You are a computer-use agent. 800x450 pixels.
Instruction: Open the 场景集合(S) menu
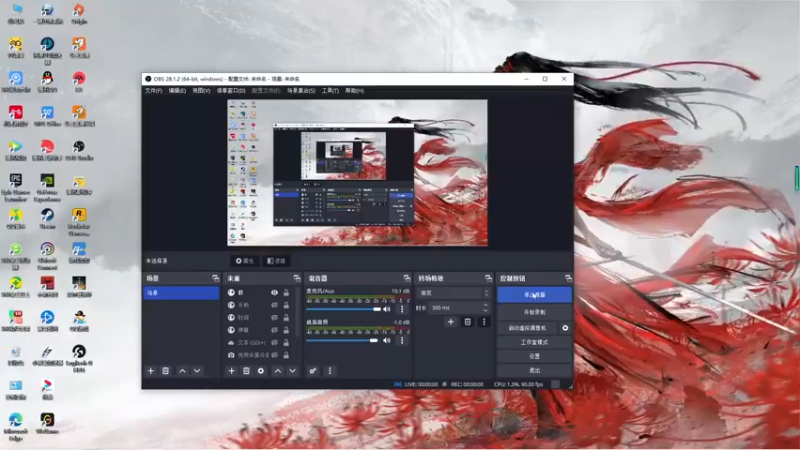(x=301, y=91)
